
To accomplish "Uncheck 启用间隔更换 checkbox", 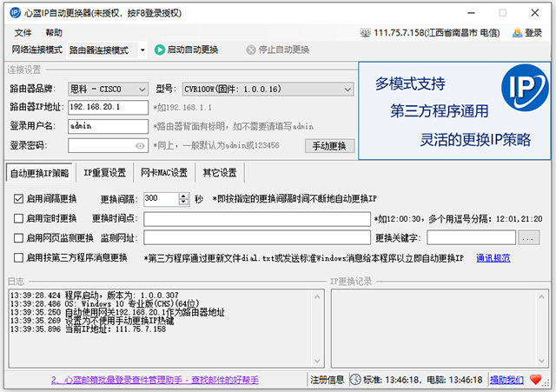I will coord(18,199).
